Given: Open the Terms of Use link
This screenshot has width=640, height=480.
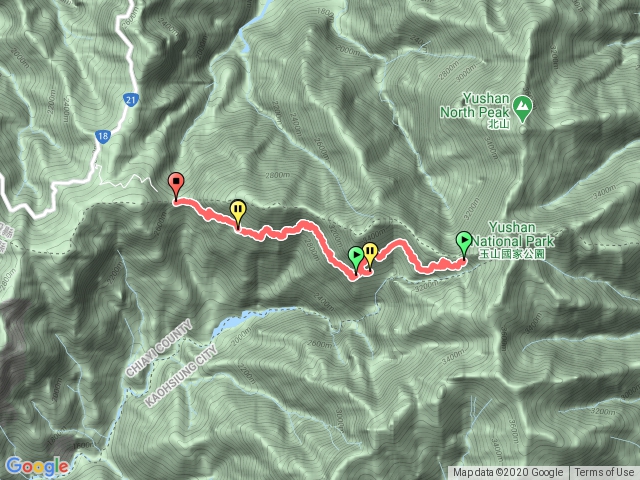Looking at the screenshot, I should [605, 473].
